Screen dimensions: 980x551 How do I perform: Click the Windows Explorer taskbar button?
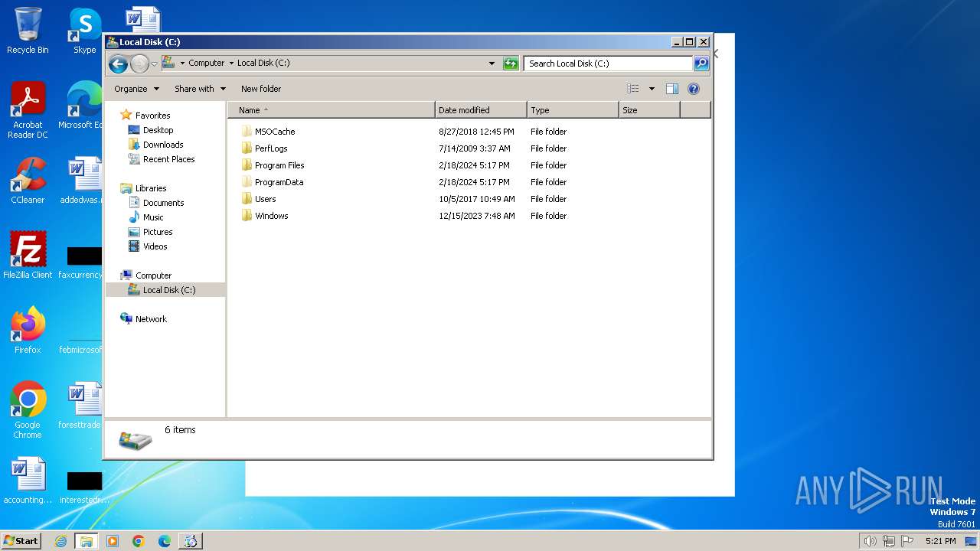point(86,541)
